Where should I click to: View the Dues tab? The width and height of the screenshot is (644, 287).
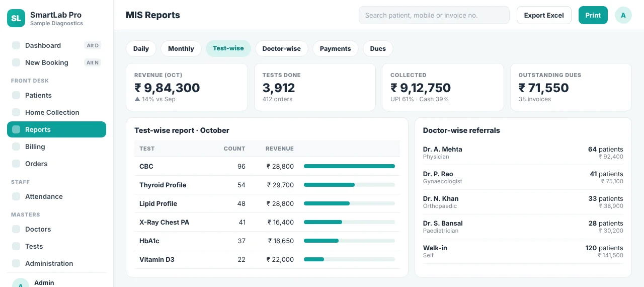378,48
